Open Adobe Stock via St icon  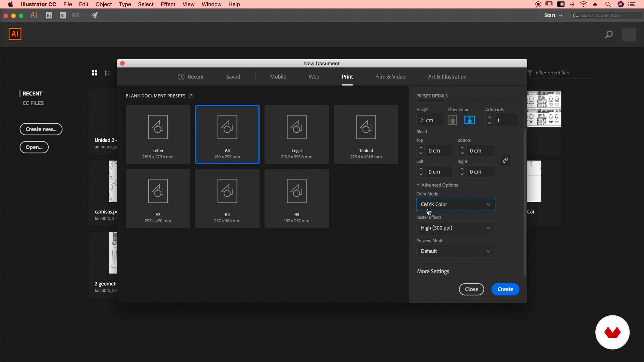63,15
